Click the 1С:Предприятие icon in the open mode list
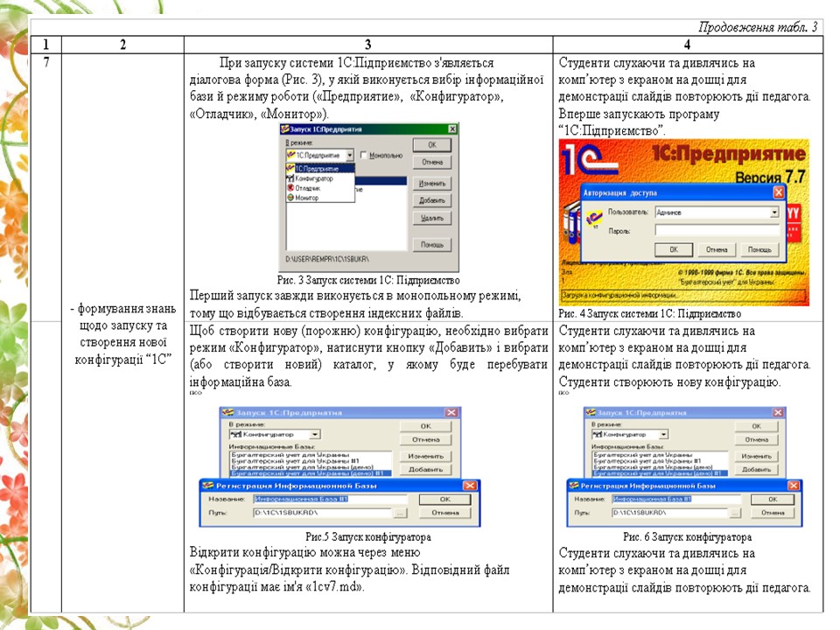840x630 pixels. [x=290, y=168]
